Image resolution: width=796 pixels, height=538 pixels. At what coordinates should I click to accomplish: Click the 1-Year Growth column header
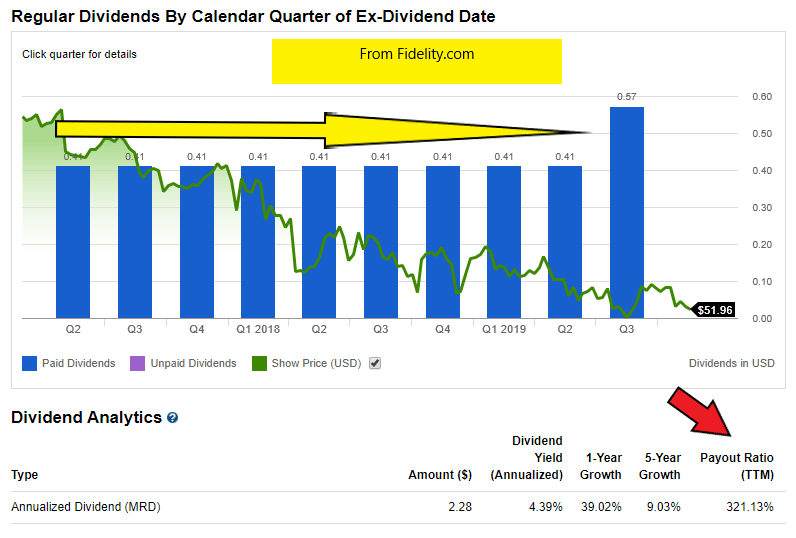(600, 466)
